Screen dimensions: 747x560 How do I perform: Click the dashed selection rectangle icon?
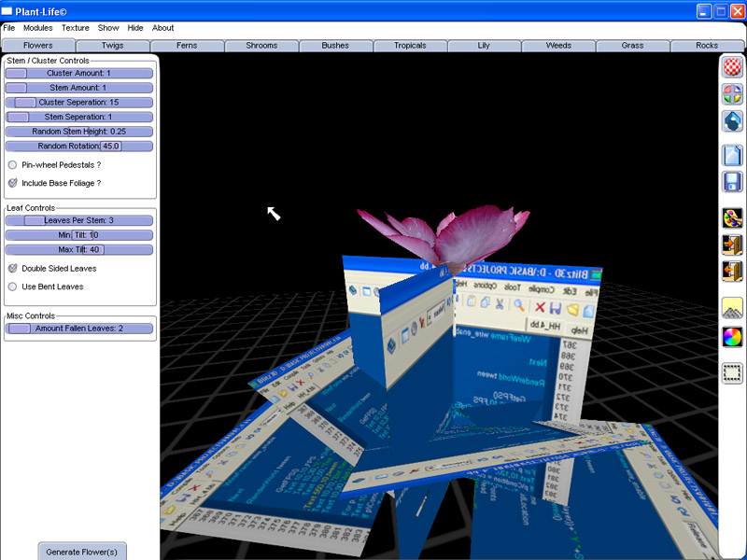[x=732, y=373]
